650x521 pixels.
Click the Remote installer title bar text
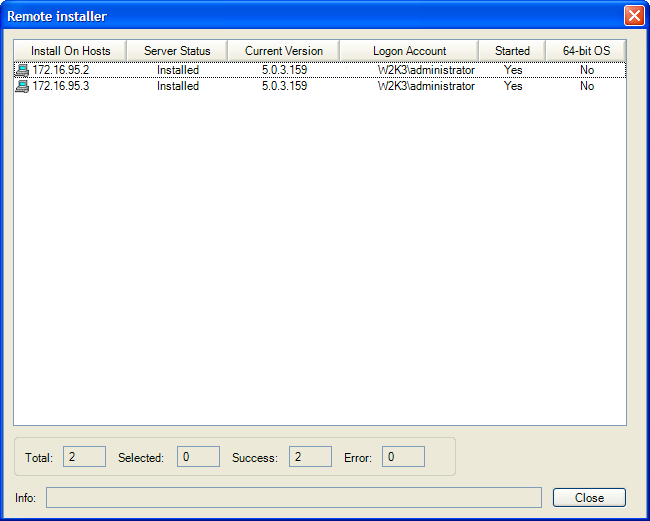57,16
